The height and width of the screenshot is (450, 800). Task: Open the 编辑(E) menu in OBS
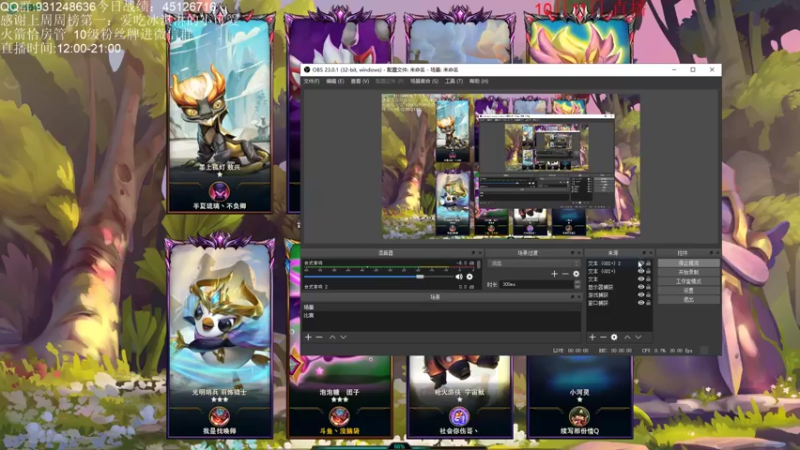tap(335, 81)
